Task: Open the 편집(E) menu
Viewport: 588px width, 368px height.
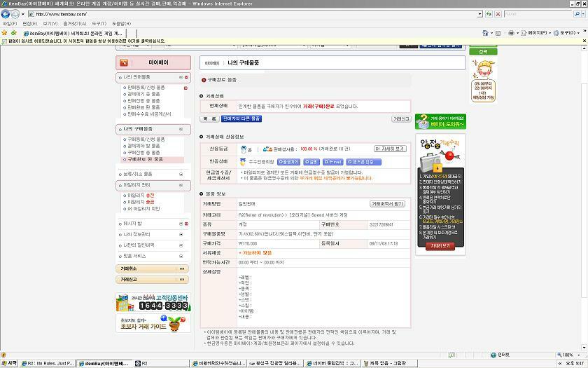Action: (29, 23)
